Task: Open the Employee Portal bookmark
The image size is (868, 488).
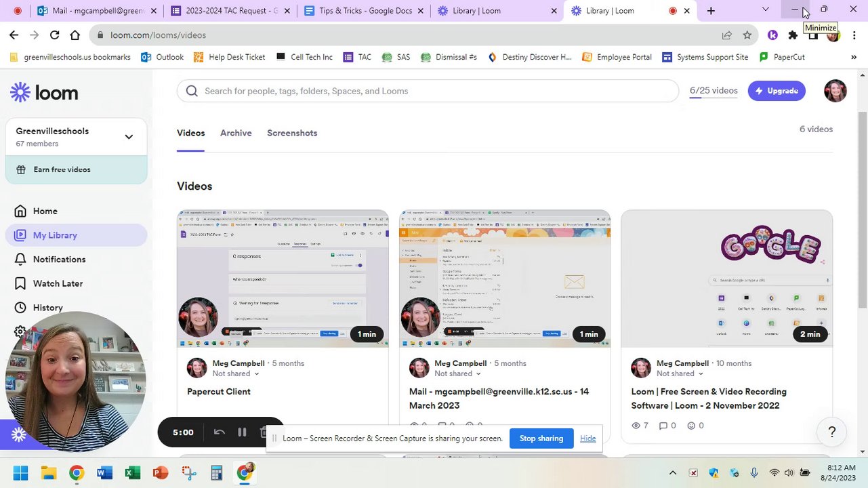Action: pos(617,58)
